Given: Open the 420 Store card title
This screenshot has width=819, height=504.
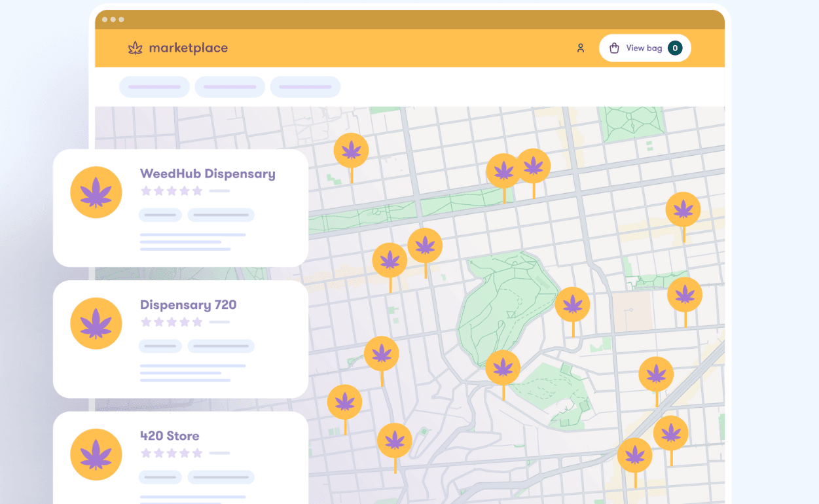Looking at the screenshot, I should click(170, 436).
